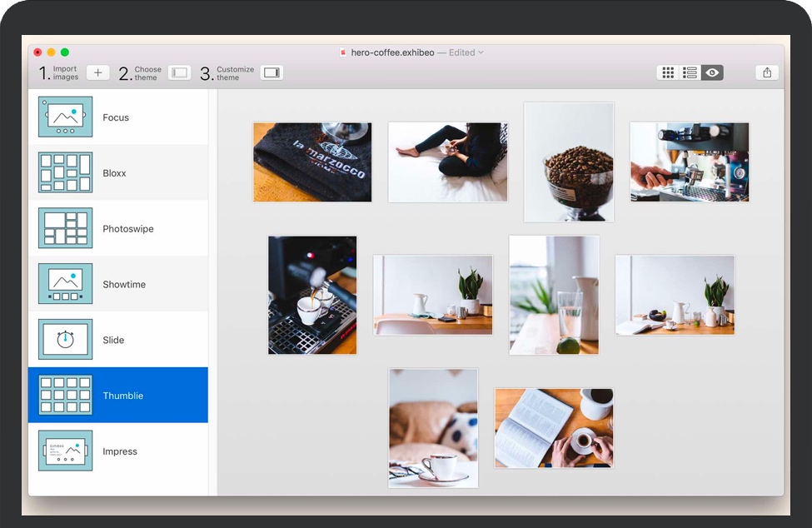The width and height of the screenshot is (812, 528).
Task: Switch to list view mode
Action: pyautogui.click(x=690, y=73)
